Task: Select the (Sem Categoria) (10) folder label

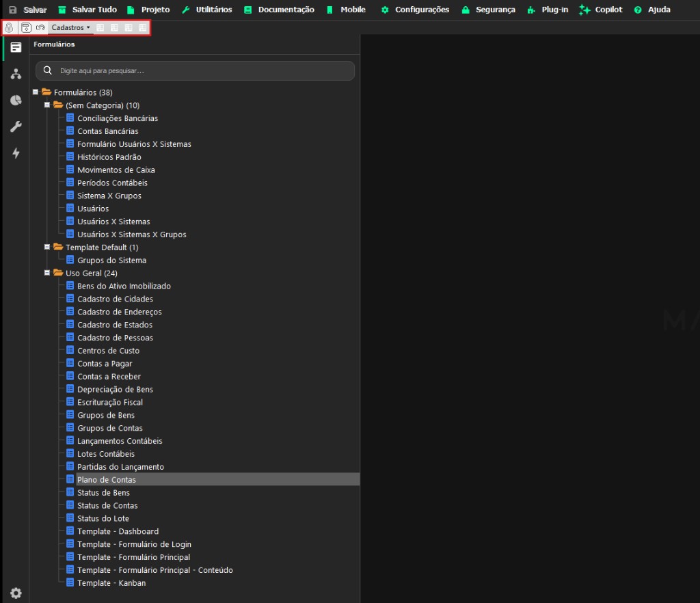Action: (x=103, y=105)
